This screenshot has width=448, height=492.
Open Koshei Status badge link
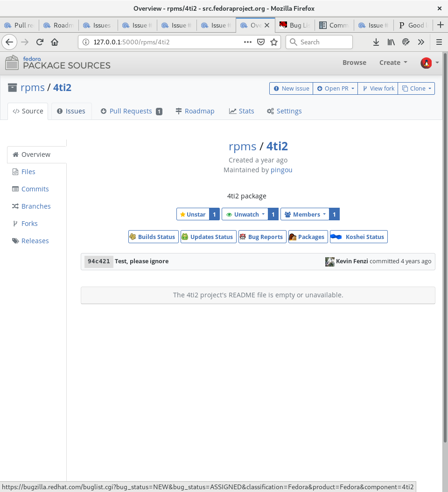[x=358, y=237]
